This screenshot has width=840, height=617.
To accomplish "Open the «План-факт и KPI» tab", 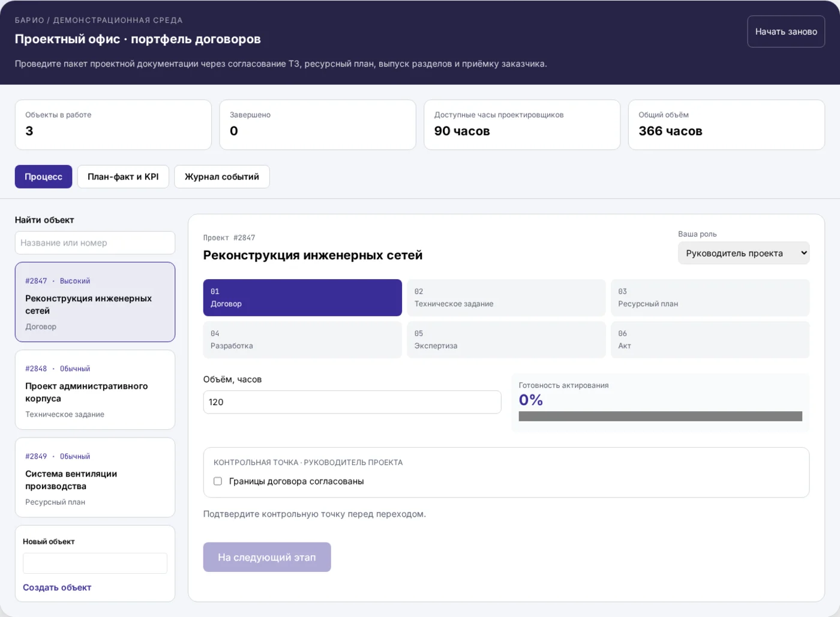I will click(123, 176).
